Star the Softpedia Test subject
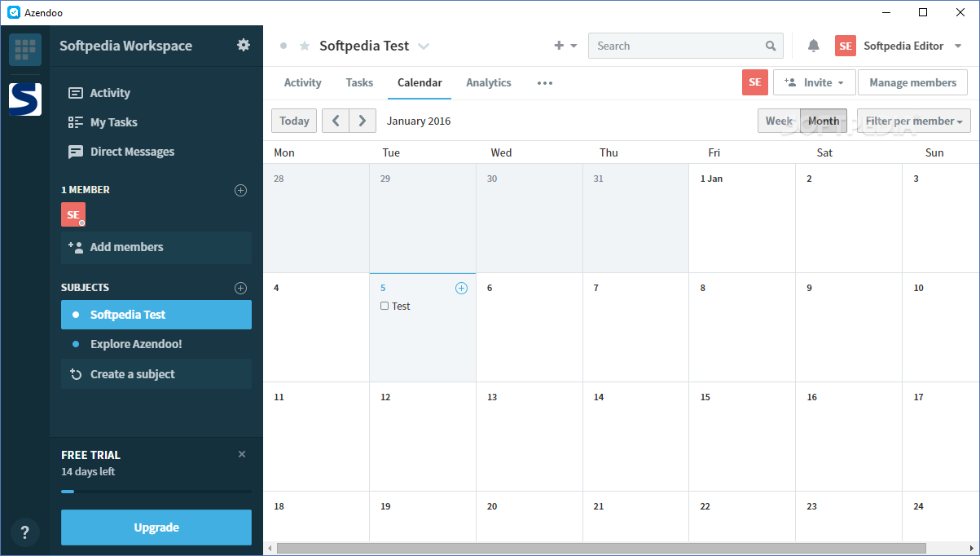This screenshot has width=980, height=556. (305, 46)
